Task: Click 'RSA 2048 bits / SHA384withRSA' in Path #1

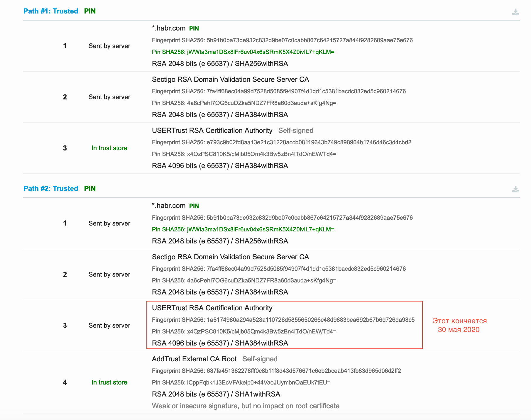Action: tap(220, 115)
